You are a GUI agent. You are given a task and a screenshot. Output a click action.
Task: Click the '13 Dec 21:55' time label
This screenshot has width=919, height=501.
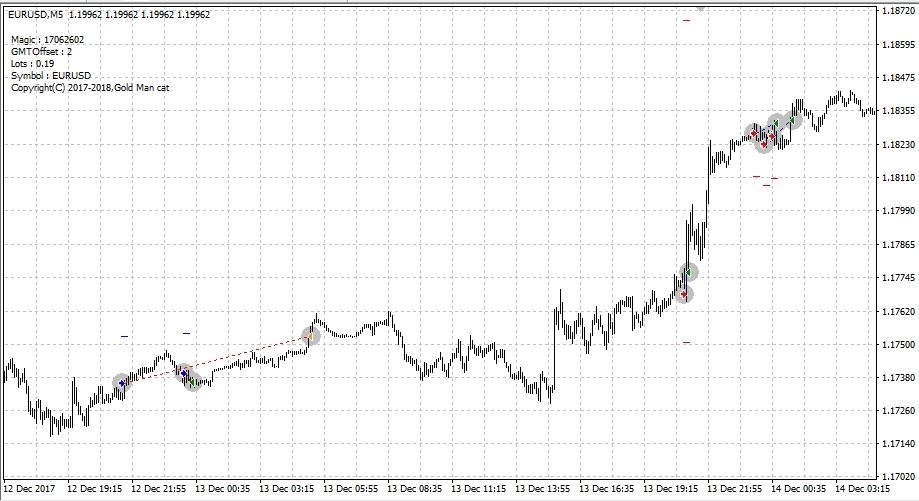[x=734, y=489]
